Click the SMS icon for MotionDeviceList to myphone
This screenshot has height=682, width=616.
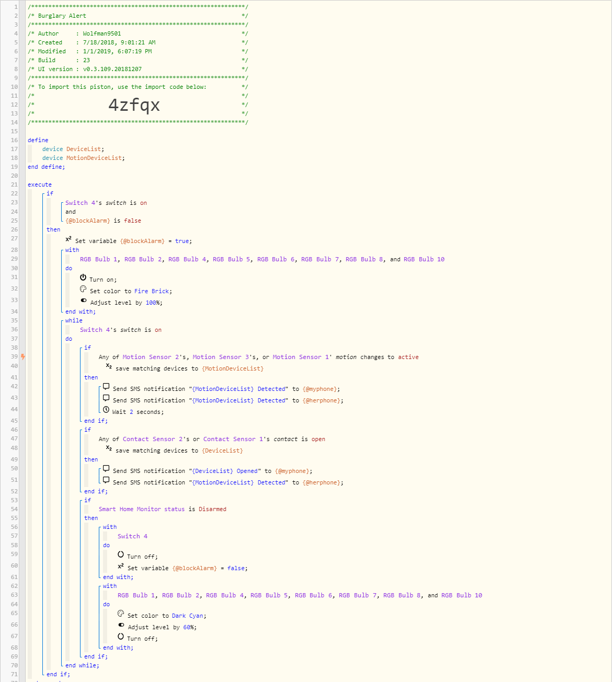tap(106, 387)
